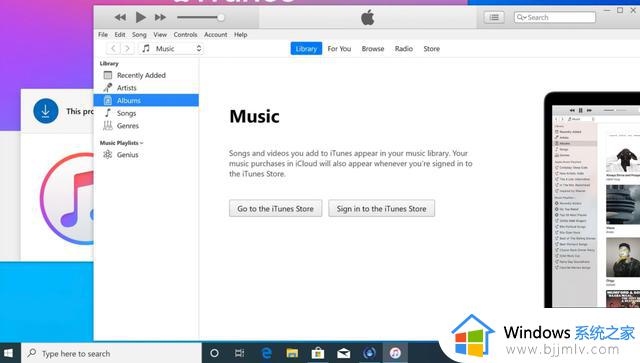Select Songs in the Library sidebar

click(x=146, y=113)
